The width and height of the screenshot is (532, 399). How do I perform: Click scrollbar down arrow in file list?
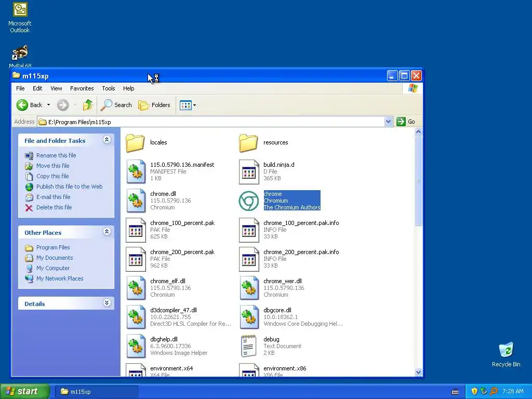418,372
